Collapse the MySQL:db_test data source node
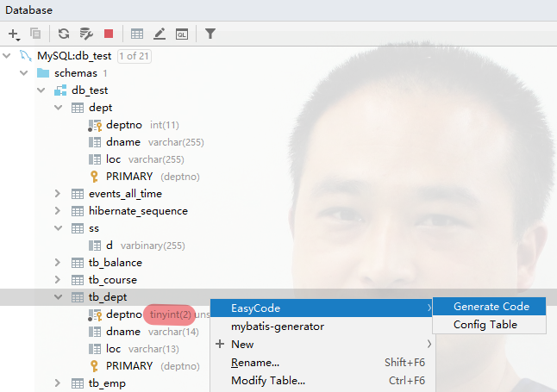The height and width of the screenshot is (392, 557). 7,56
